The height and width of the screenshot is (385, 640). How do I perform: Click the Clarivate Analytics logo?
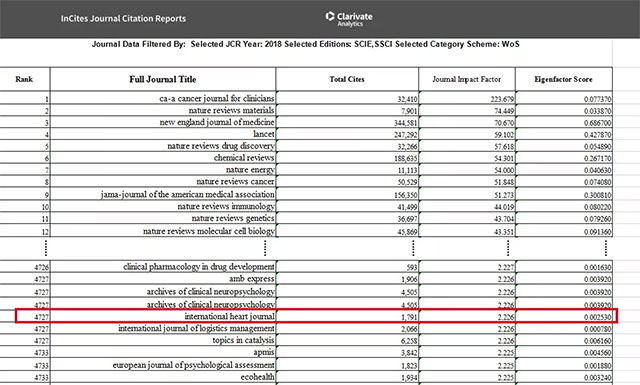click(x=349, y=19)
